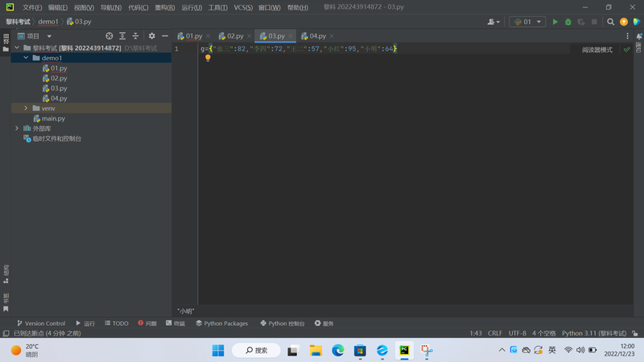Open editor tabs more options menu
644x362 pixels.
tap(627, 36)
